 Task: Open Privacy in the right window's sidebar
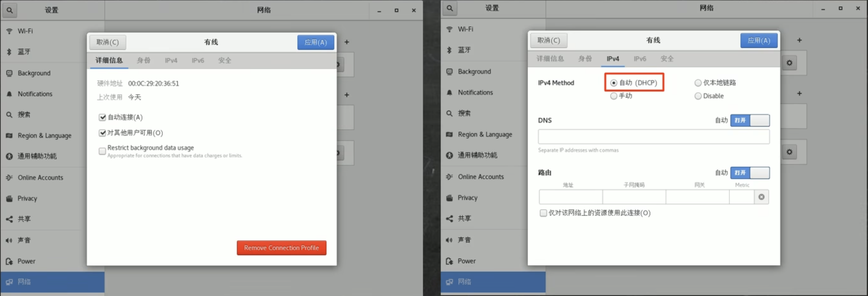pyautogui.click(x=467, y=197)
